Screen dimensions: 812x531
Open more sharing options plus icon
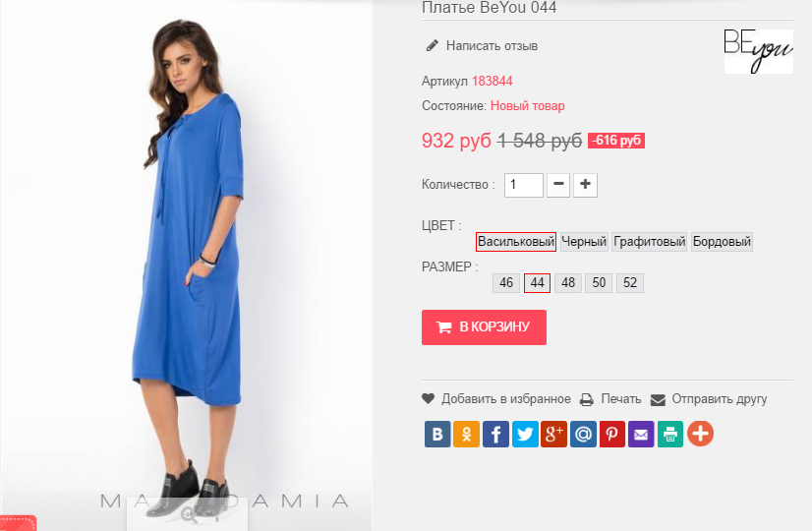click(x=700, y=434)
